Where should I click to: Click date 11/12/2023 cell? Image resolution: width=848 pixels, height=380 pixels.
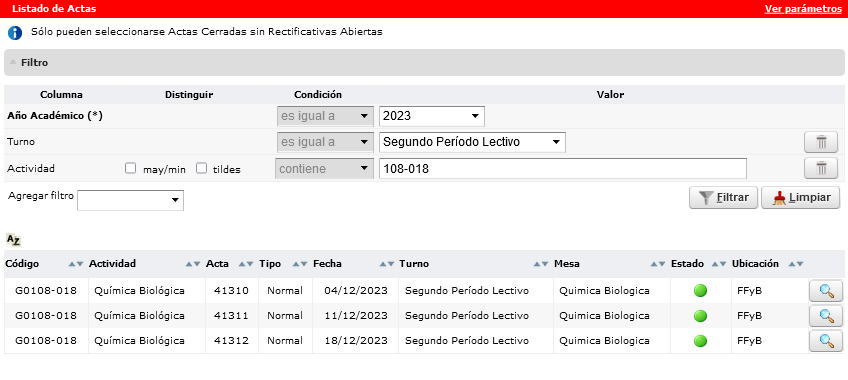356,316
